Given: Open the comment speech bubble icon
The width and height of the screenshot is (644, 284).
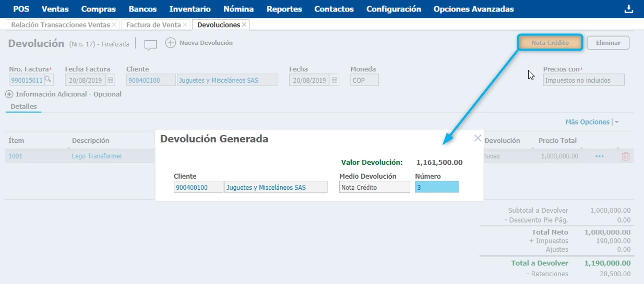Looking at the screenshot, I should pyautogui.click(x=150, y=45).
